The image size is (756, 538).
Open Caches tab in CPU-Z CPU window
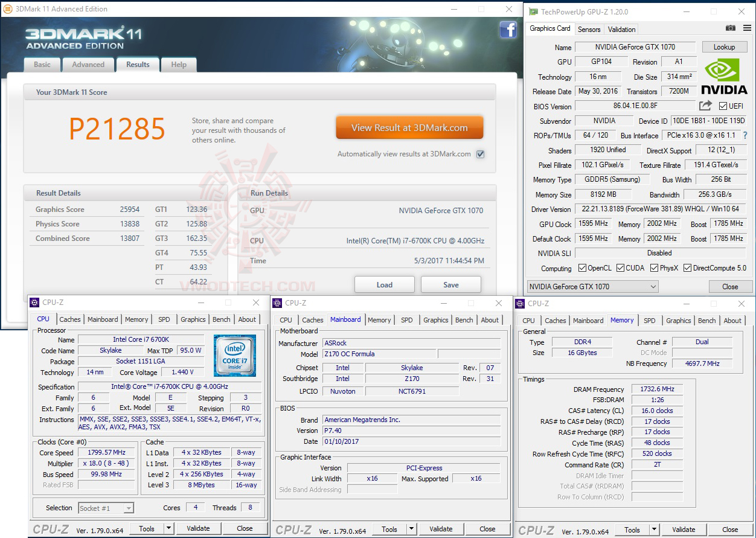pyautogui.click(x=70, y=319)
